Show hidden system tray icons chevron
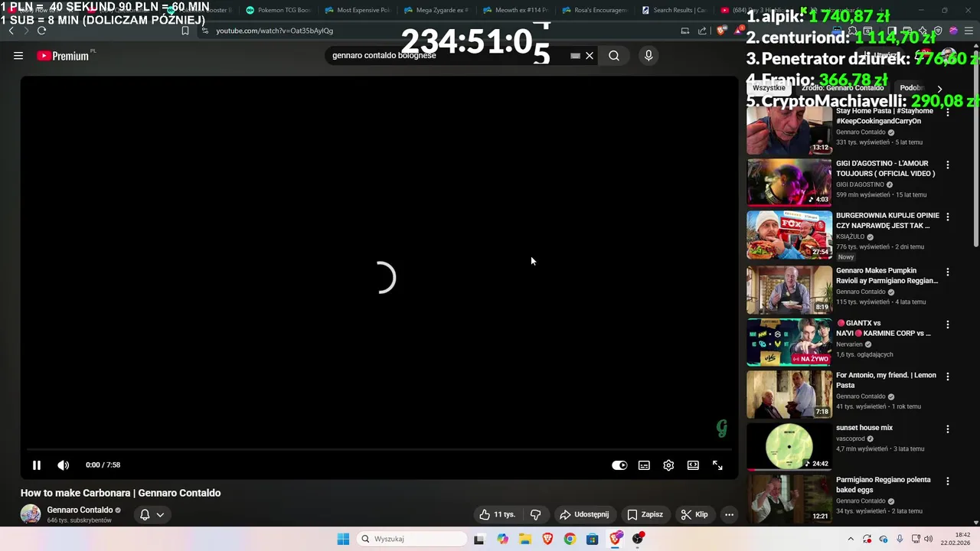Viewport: 980px width, 551px height. tap(851, 539)
